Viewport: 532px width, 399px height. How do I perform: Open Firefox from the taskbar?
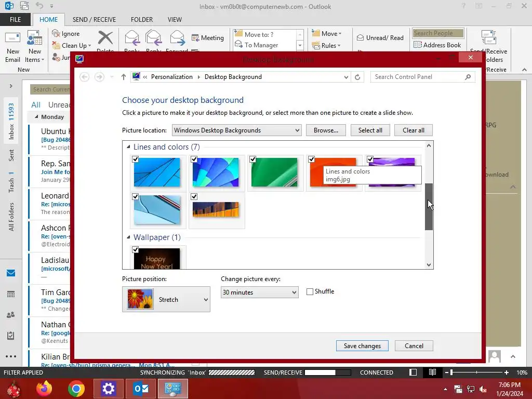44,389
